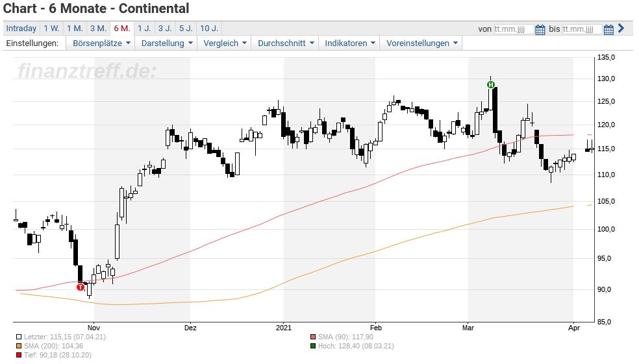
Task: Expand the Durchschnitt dropdown
Action: [286, 43]
